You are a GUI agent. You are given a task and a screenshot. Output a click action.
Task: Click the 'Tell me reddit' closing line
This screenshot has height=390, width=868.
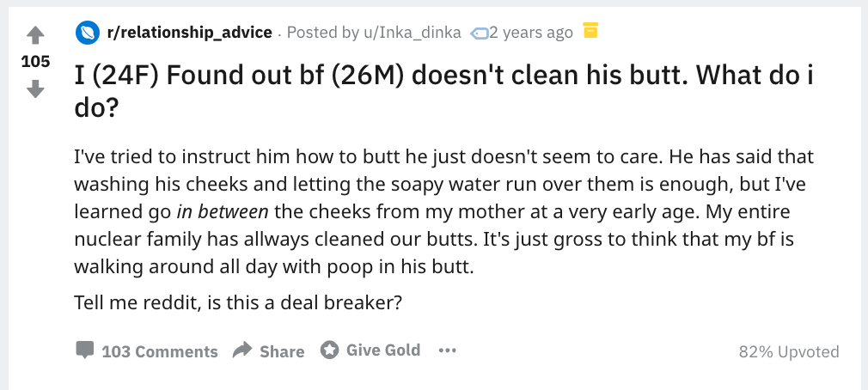[238, 302]
